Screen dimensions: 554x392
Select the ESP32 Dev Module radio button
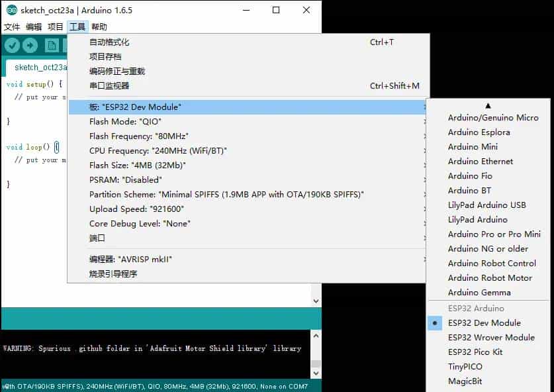pyautogui.click(x=435, y=322)
